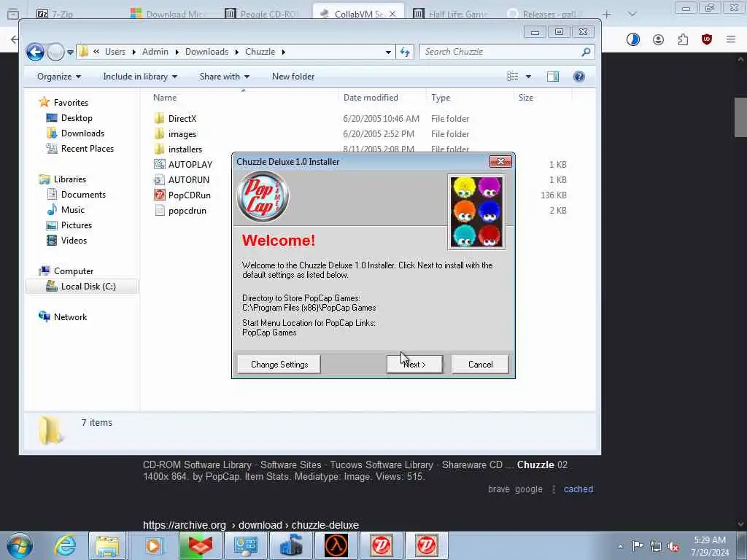This screenshot has width=747, height=560.
Task: Open Libraries in navigation pane
Action: (69, 179)
